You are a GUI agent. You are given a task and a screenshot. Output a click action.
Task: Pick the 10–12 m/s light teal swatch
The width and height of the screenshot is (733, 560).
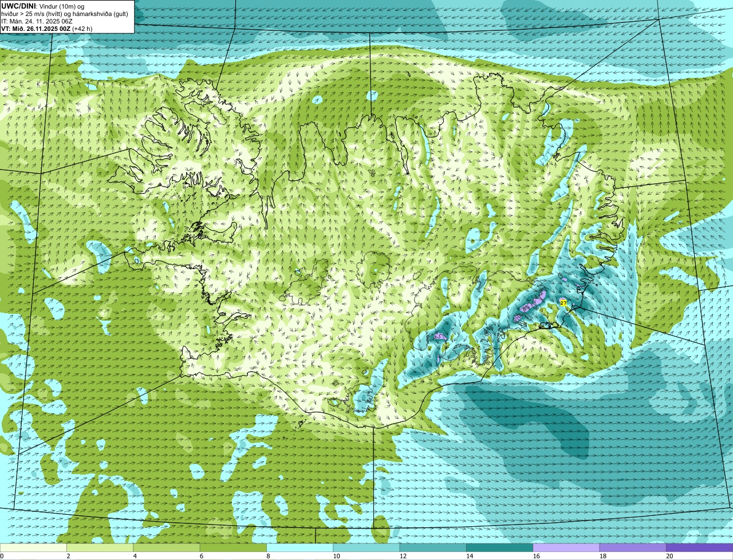(366, 547)
